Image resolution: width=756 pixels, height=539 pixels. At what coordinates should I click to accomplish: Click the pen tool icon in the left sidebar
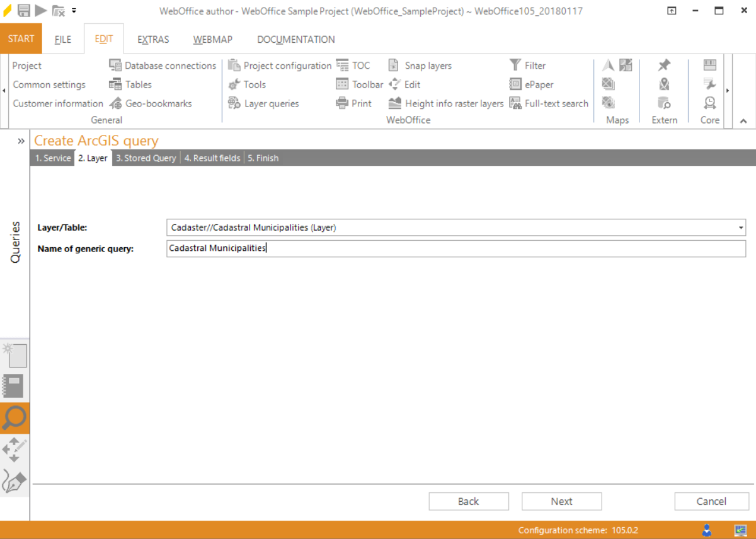tap(14, 482)
